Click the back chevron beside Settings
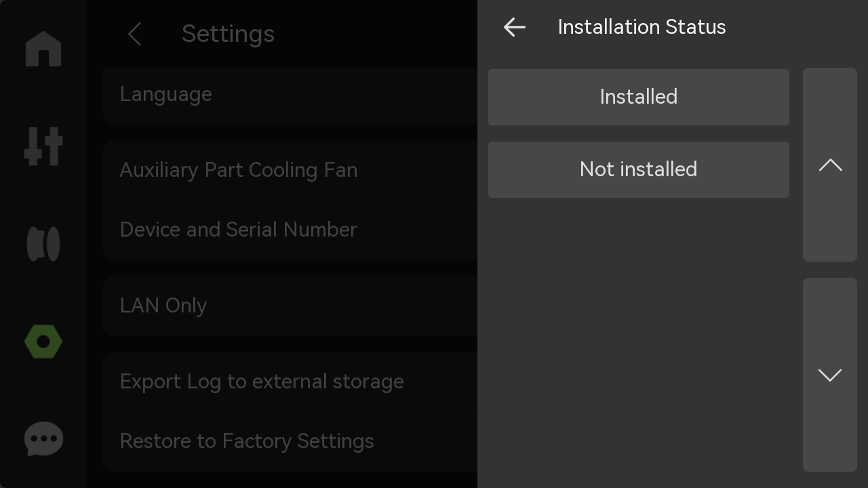Image resolution: width=868 pixels, height=488 pixels. pos(134,34)
